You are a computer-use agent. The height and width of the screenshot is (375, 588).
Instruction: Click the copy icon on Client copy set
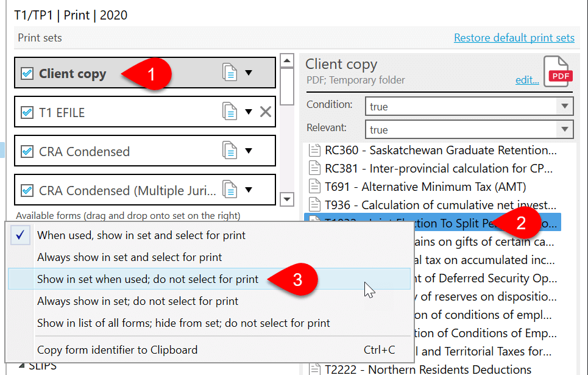[230, 73]
